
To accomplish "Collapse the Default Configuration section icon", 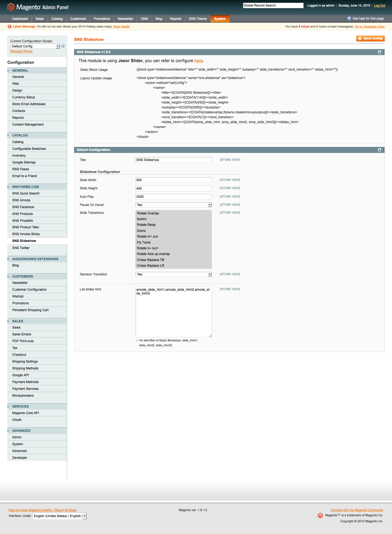I will [x=379, y=150].
